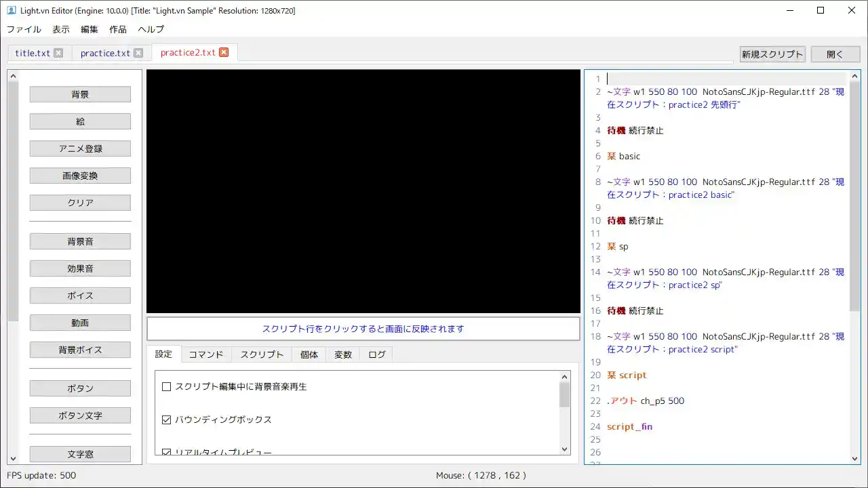Click the FPS update: 500 status text
This screenshot has height=488, width=868.
point(41,475)
